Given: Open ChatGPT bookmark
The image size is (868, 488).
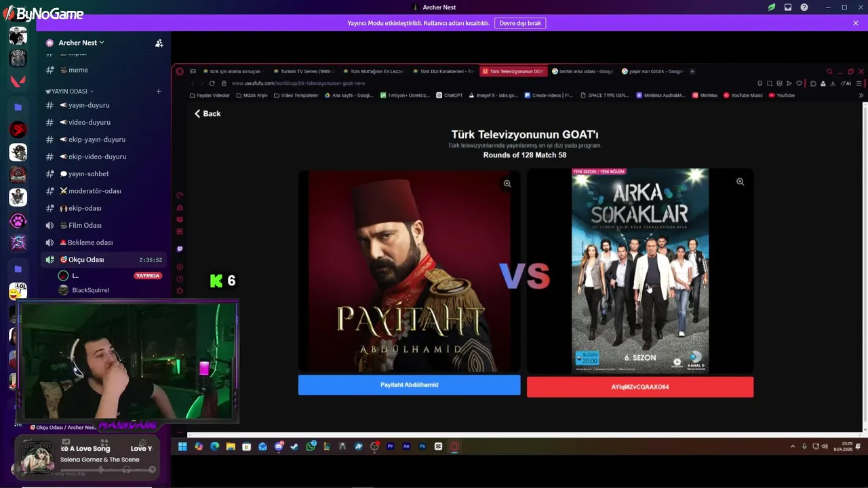Looking at the screenshot, I should tap(449, 96).
